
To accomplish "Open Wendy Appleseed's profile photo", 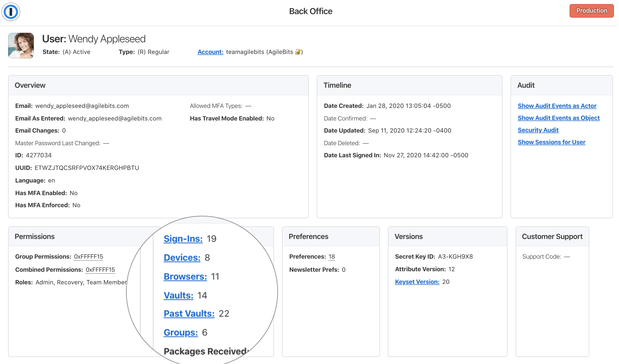I will pos(21,46).
